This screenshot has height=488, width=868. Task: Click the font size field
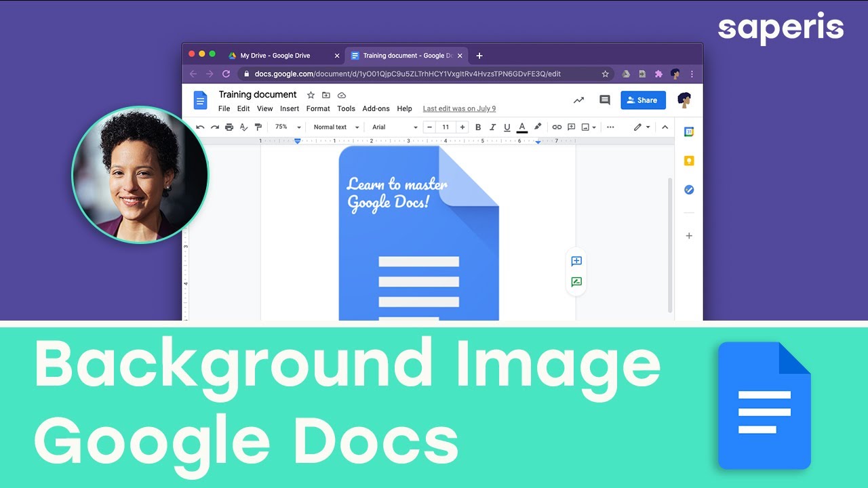click(446, 127)
